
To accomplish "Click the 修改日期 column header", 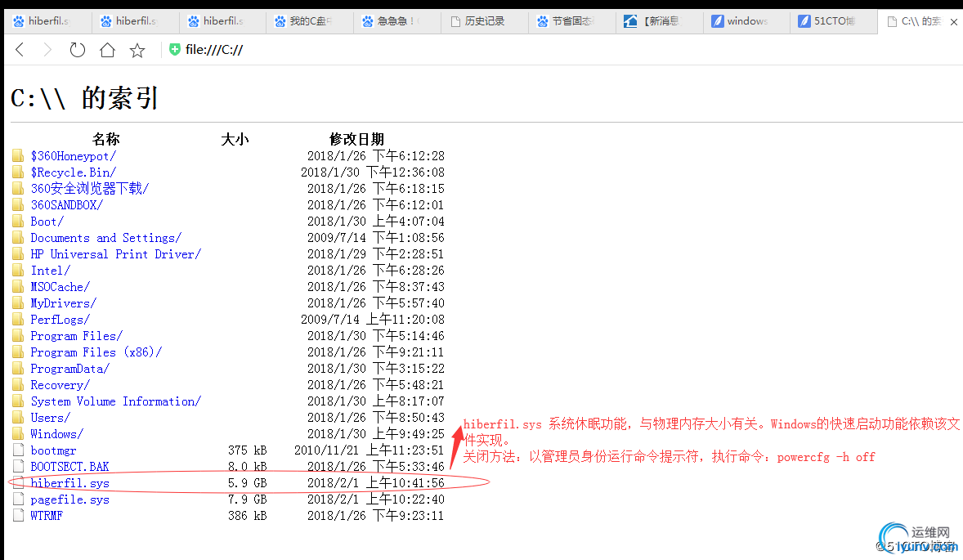I will (x=356, y=139).
